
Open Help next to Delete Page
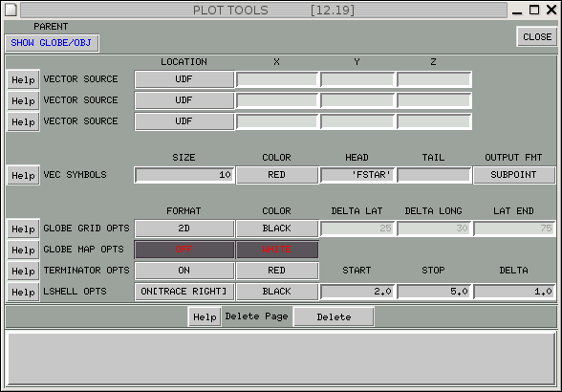click(205, 316)
